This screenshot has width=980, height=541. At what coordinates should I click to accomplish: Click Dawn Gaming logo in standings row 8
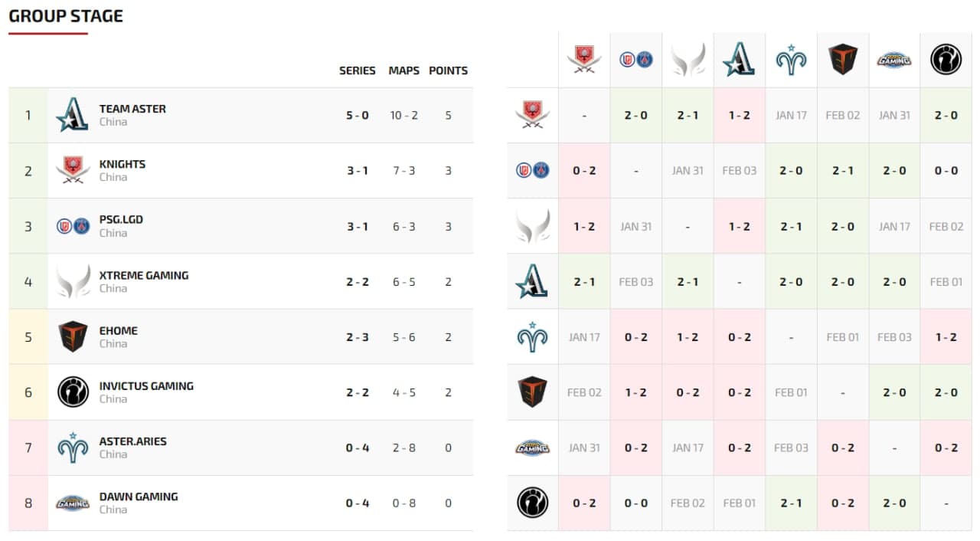pyautogui.click(x=73, y=503)
